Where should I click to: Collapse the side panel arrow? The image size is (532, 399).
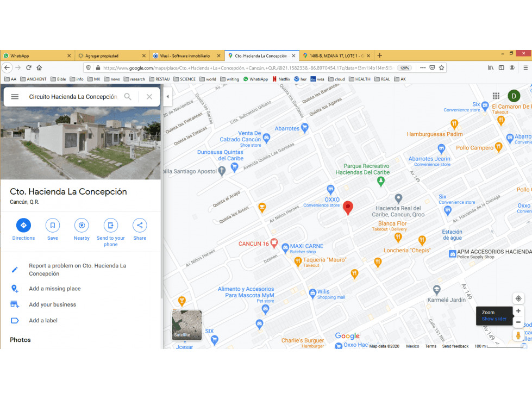pos(167,96)
